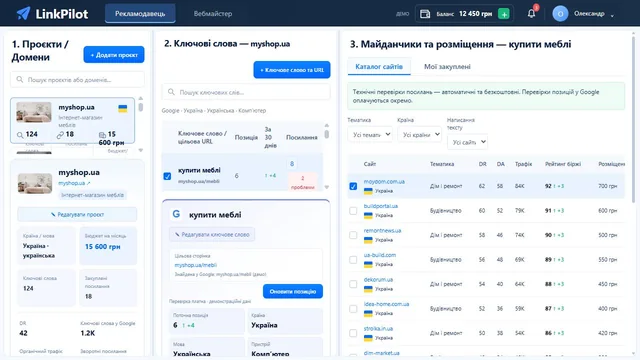The height and width of the screenshot is (360, 640).
Task: Click the myshop.ua project card thumbnail
Action: coord(34,112)
